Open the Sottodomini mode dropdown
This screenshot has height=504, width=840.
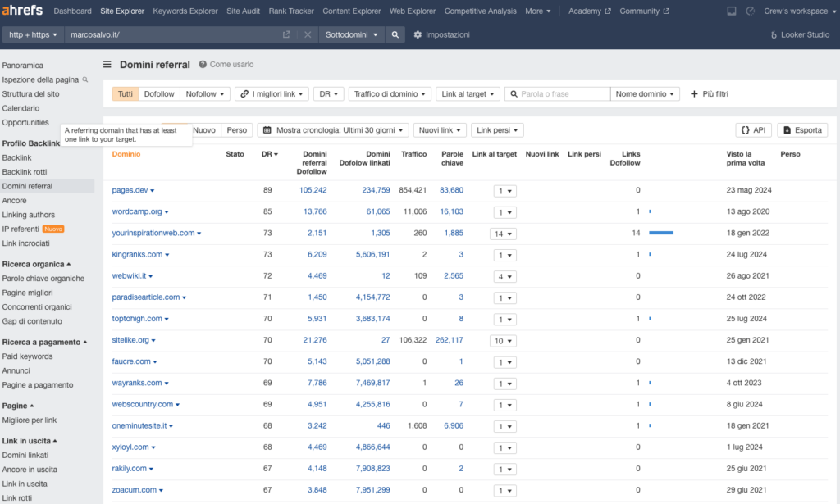[x=351, y=34]
